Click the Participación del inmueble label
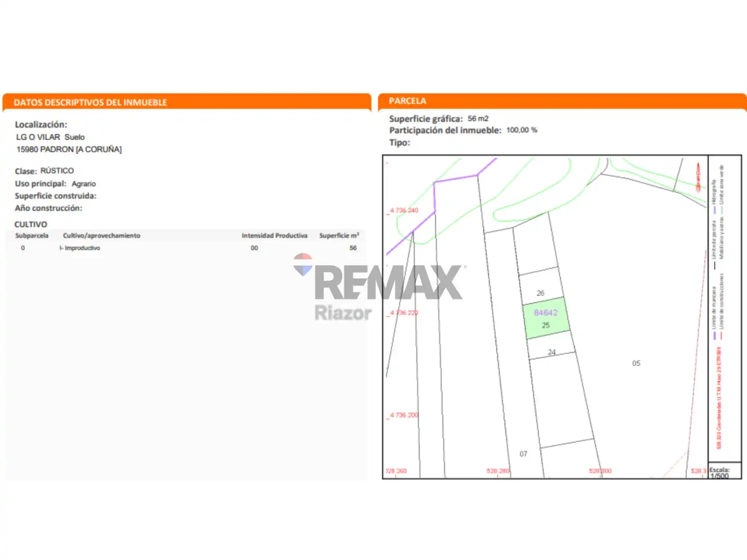 pyautogui.click(x=446, y=130)
